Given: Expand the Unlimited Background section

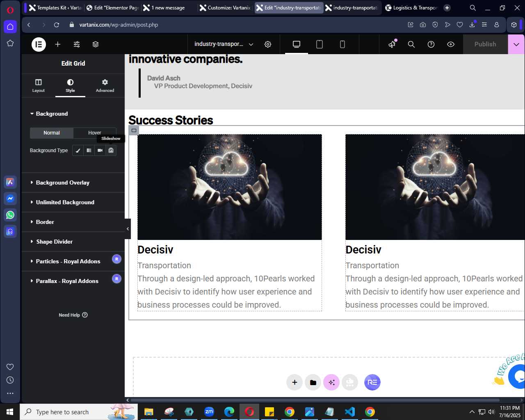Looking at the screenshot, I should [x=73, y=202].
